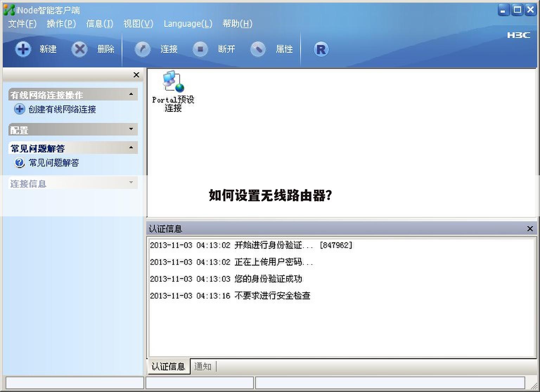Click the 连接 arrow icon

click(142, 49)
